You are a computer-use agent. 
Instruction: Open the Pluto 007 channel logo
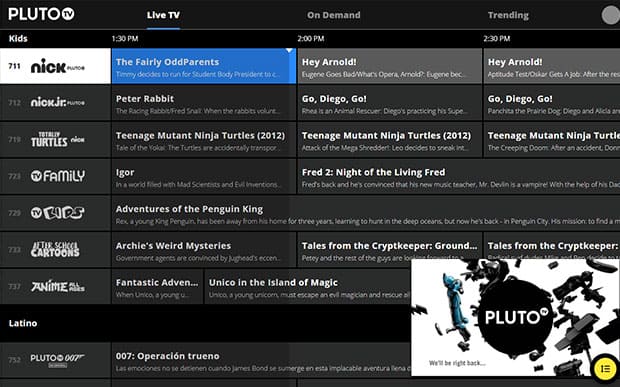[58, 360]
